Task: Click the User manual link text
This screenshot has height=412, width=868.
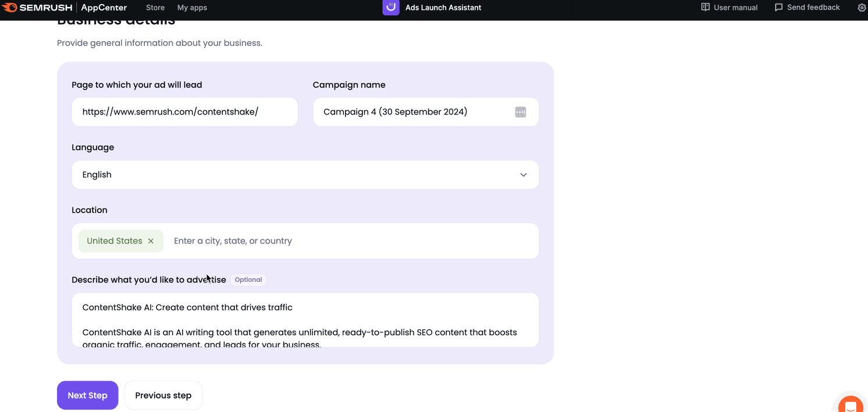Action: coord(735,8)
